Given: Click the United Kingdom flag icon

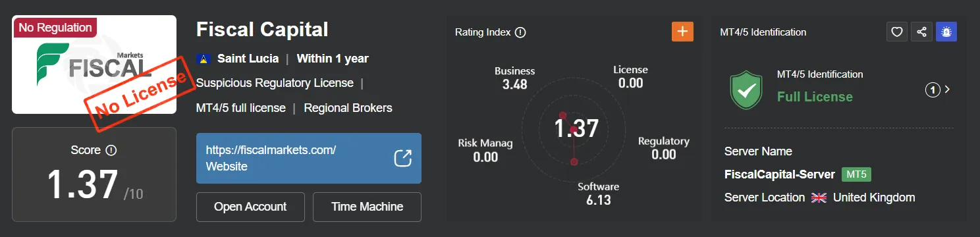Looking at the screenshot, I should (819, 197).
